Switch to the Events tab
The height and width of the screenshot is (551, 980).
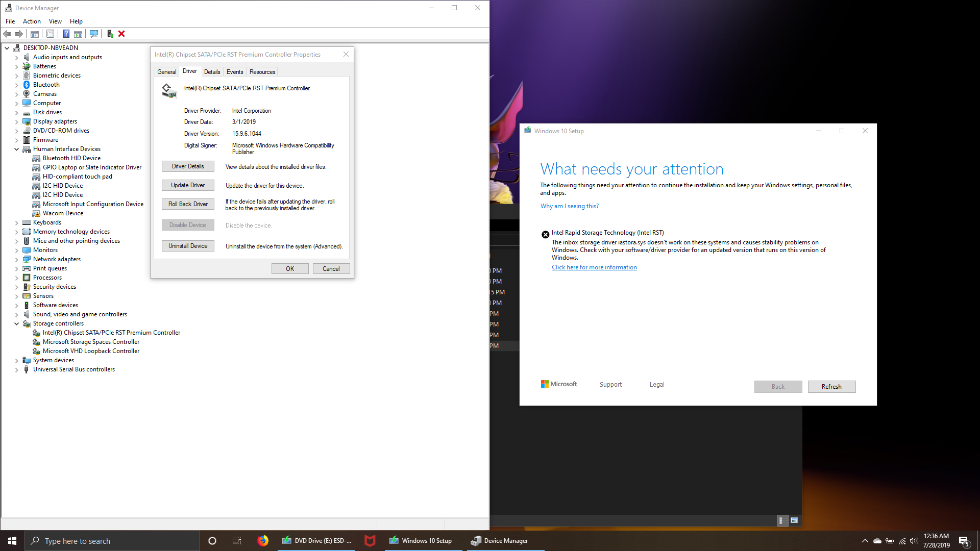(235, 72)
